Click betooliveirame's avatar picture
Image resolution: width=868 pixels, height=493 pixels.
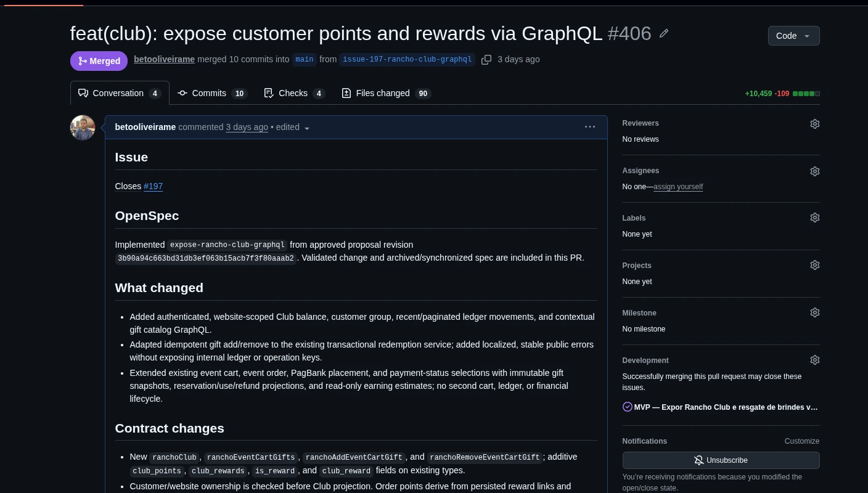(83, 128)
